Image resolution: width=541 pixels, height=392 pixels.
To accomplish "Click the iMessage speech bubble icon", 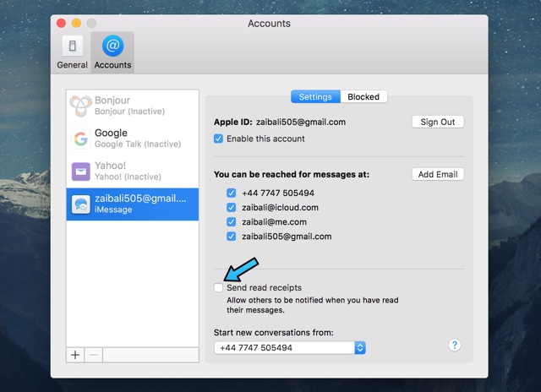I will click(x=81, y=204).
